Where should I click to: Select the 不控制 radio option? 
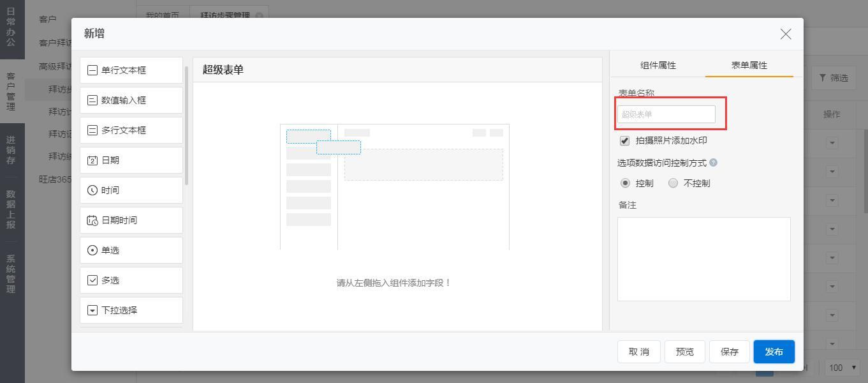point(673,183)
